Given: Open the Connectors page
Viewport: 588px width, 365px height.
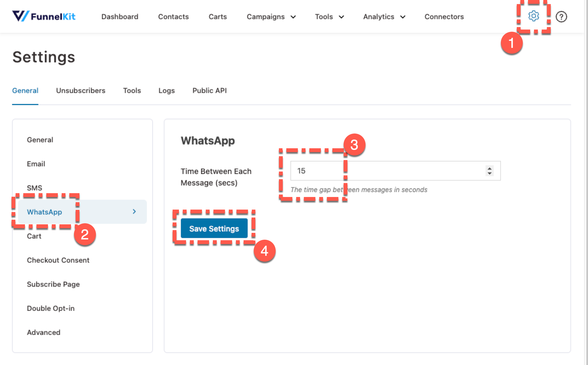Looking at the screenshot, I should 444,17.
